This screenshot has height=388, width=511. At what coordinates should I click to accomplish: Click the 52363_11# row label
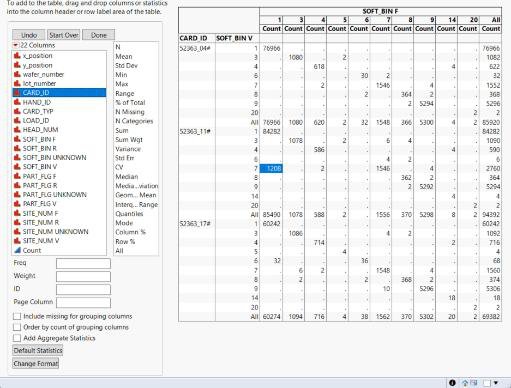point(195,131)
